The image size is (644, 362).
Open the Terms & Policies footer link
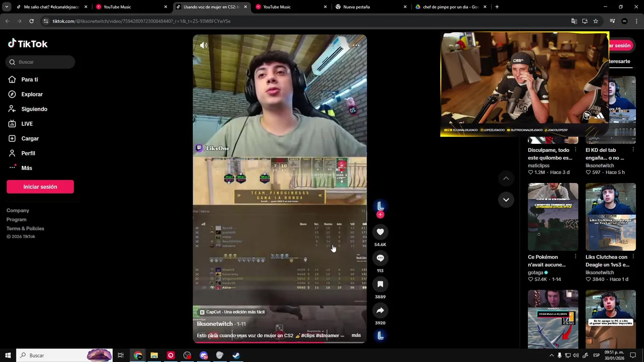[25, 228]
